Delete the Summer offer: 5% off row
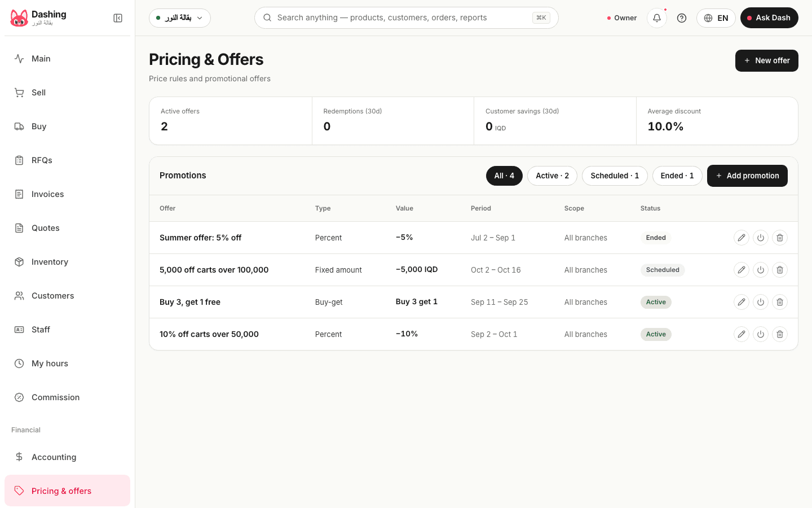This screenshot has width=812, height=508. pyautogui.click(x=780, y=238)
